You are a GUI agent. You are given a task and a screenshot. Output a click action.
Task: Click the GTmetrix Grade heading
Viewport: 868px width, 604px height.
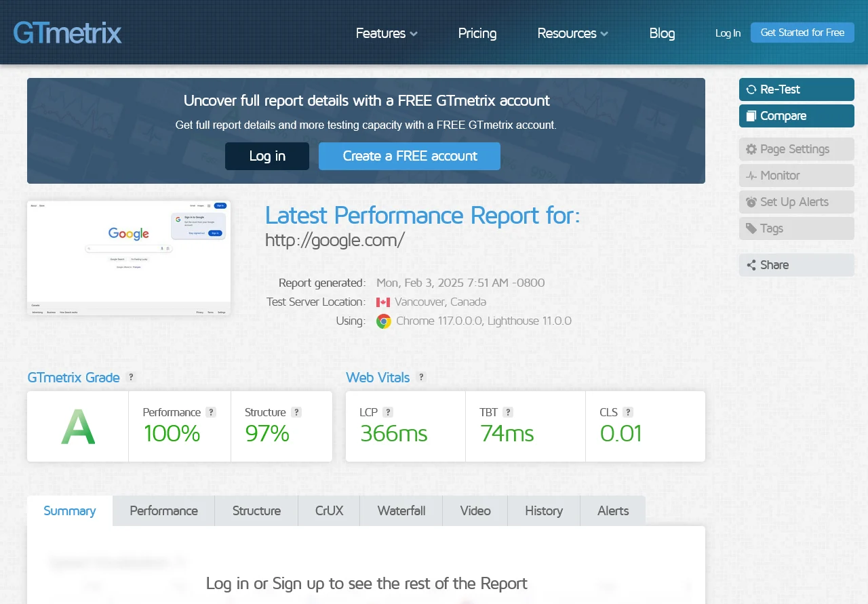point(73,378)
